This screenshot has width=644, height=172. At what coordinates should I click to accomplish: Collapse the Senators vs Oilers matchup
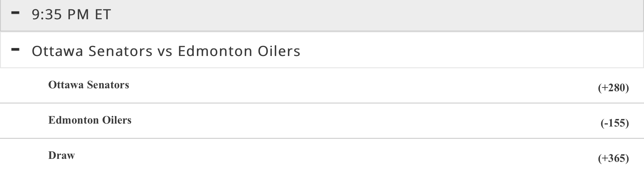coord(15,50)
